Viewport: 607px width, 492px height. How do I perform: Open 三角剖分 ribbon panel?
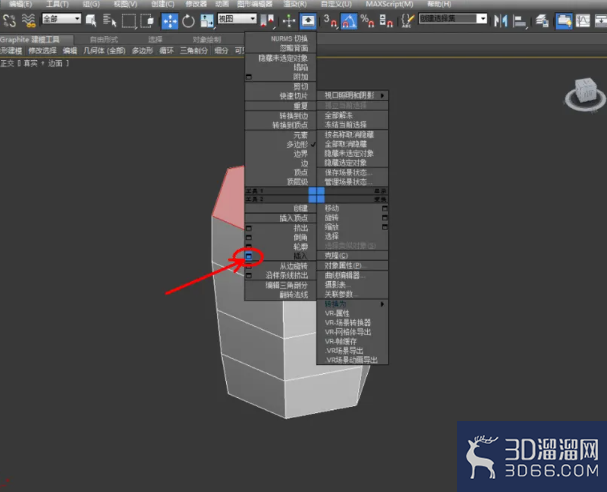(194, 51)
